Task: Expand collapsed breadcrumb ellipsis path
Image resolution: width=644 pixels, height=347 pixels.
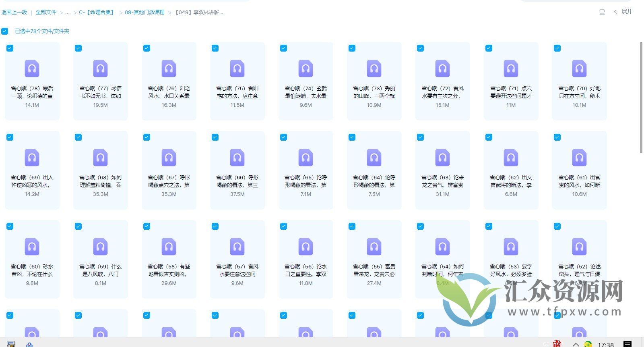Action: pyautogui.click(x=68, y=12)
